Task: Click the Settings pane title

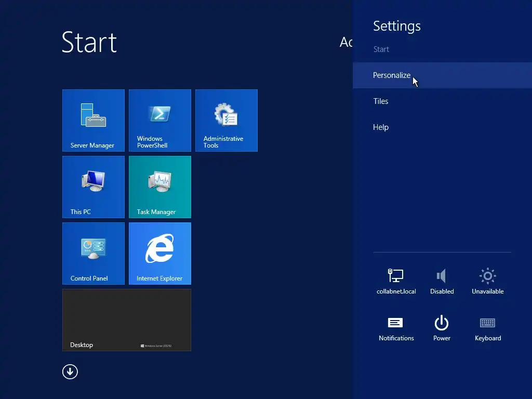Action: (396, 26)
